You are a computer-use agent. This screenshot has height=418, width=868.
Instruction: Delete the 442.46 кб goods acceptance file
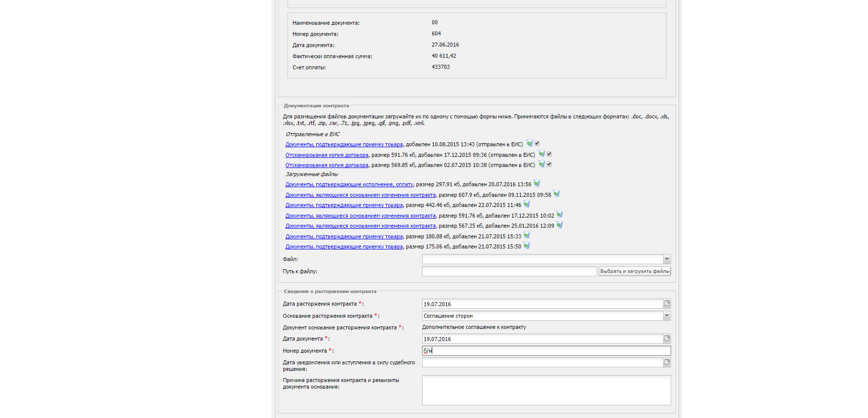[x=526, y=204]
